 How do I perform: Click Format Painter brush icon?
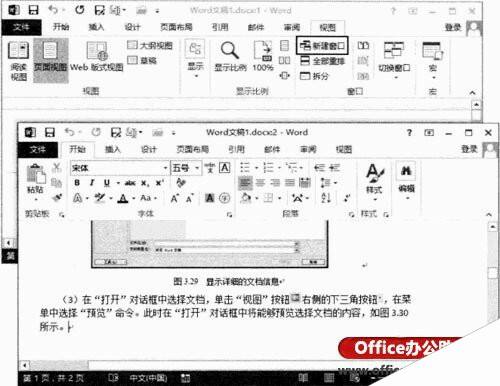click(x=57, y=198)
